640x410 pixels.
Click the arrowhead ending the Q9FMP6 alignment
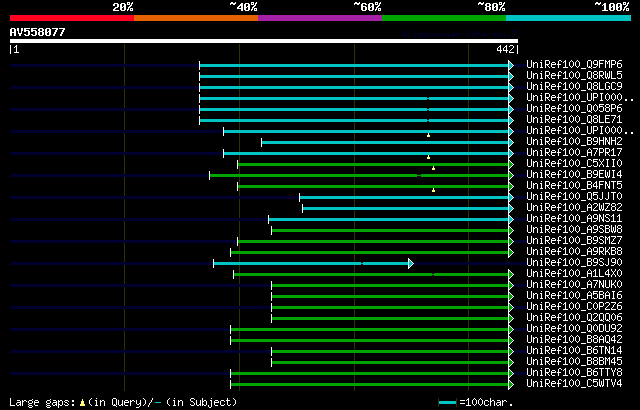(x=511, y=65)
